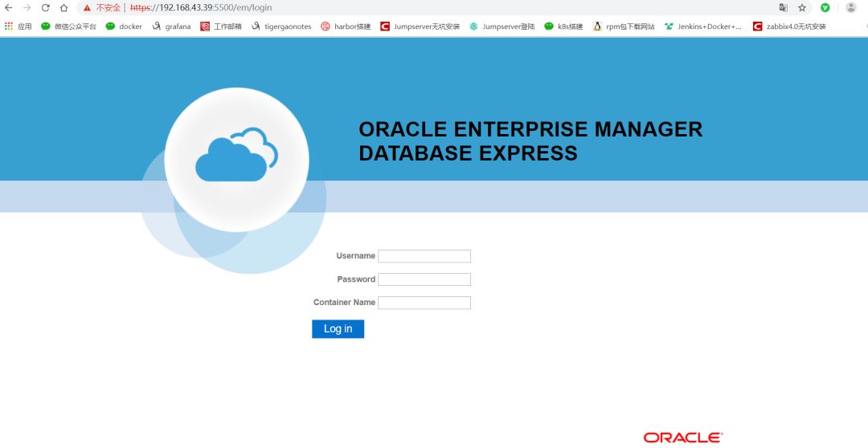
Task: Click the Password label
Action: tap(356, 279)
